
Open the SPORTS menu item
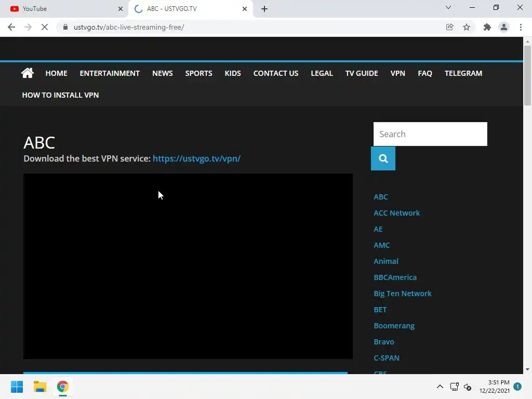(199, 73)
